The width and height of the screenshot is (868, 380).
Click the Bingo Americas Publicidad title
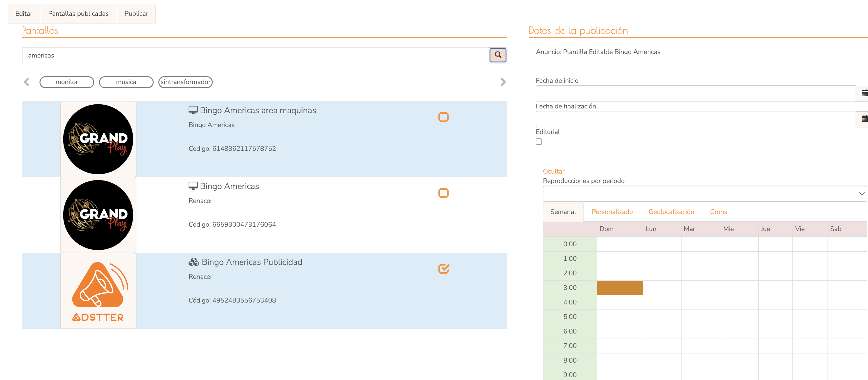252,262
